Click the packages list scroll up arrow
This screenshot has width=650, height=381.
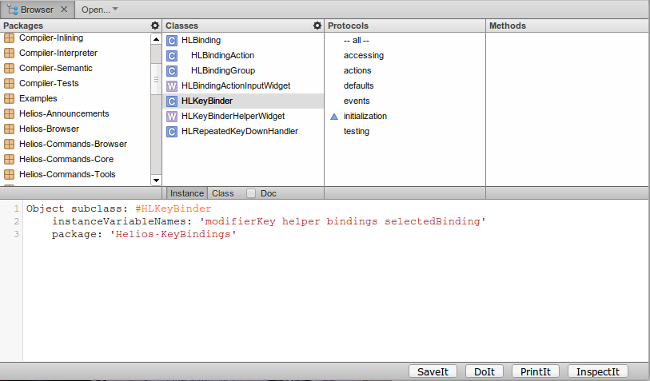[156, 40]
